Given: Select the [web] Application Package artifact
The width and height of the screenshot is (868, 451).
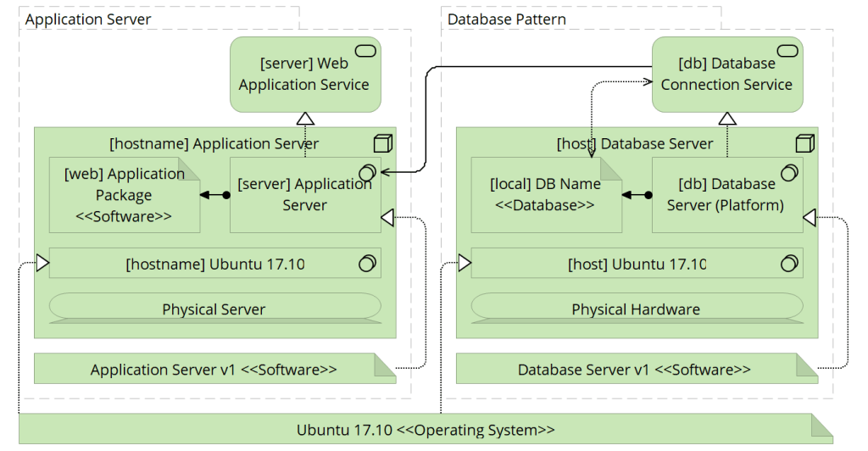Looking at the screenshot, I should pyautogui.click(x=124, y=196).
